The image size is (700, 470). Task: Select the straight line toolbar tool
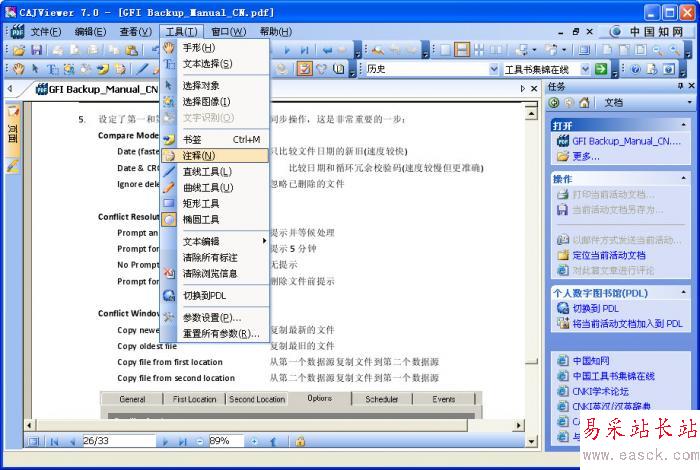click(x=142, y=69)
